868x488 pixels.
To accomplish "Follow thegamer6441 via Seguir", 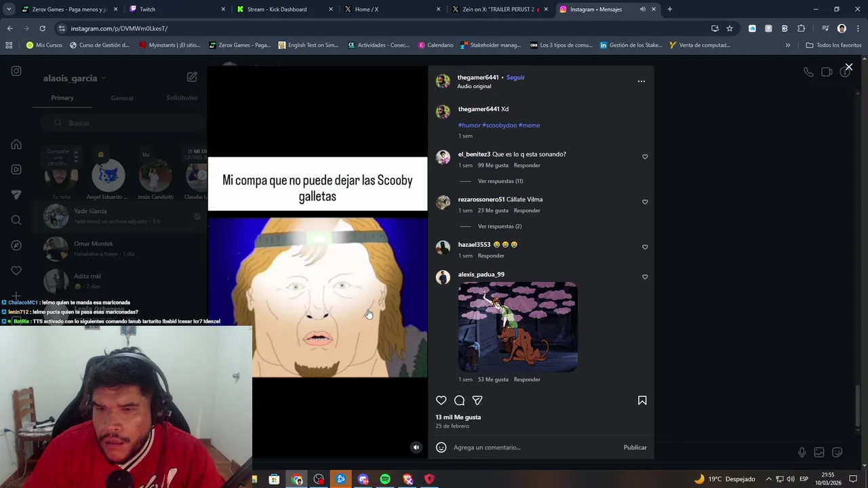I will (x=515, y=77).
